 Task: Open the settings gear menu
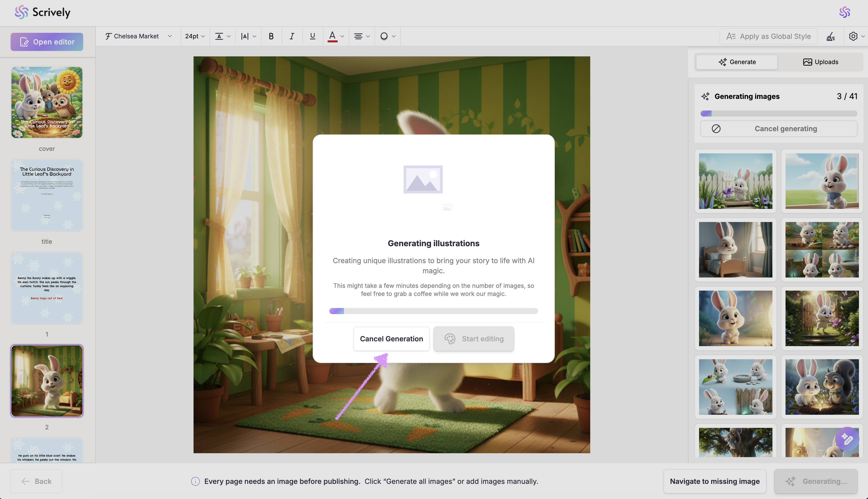(x=853, y=36)
